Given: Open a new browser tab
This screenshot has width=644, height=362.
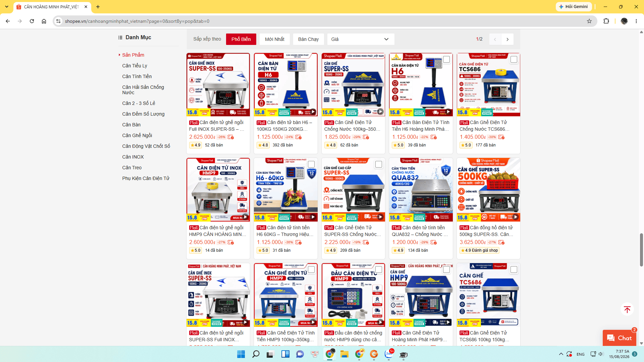Looking at the screenshot, I should click(98, 7).
